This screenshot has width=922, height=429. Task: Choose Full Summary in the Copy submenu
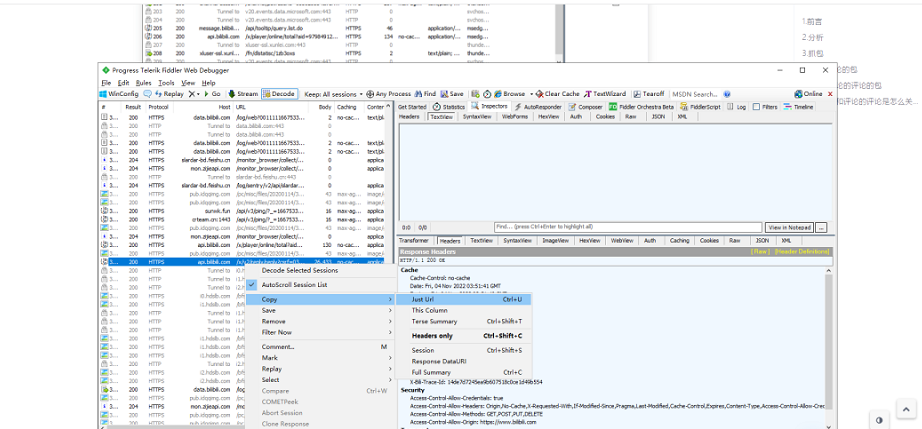click(x=463, y=373)
